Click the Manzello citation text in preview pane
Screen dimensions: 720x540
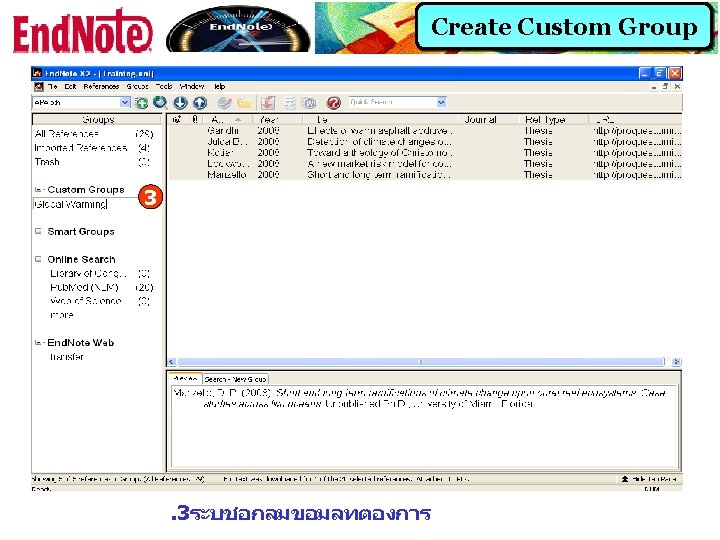419,399
